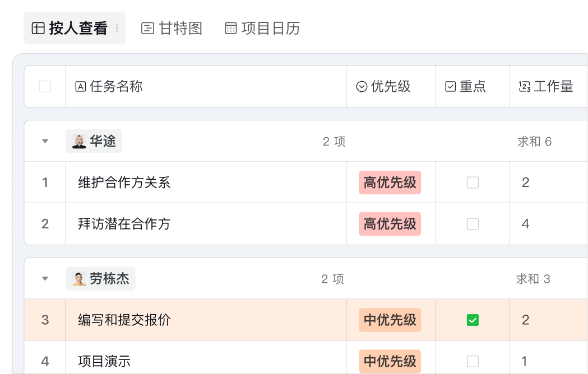The height and width of the screenshot is (374, 588).
Task: Collapse the 华途 group
Action: click(45, 142)
